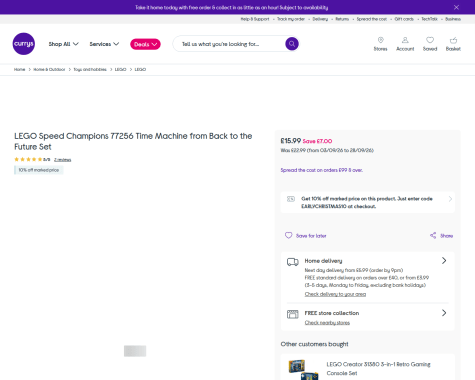Image resolution: width=475 pixels, height=380 pixels.
Task: Click the Share icon
Action: pyautogui.click(x=433, y=235)
